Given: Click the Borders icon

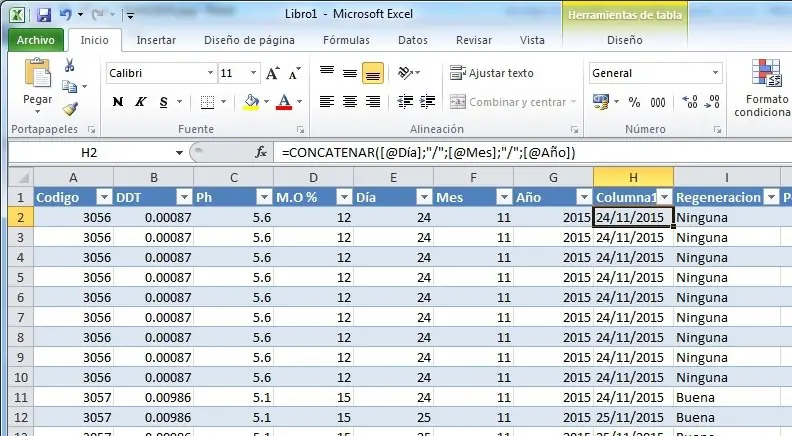Looking at the screenshot, I should 207,102.
